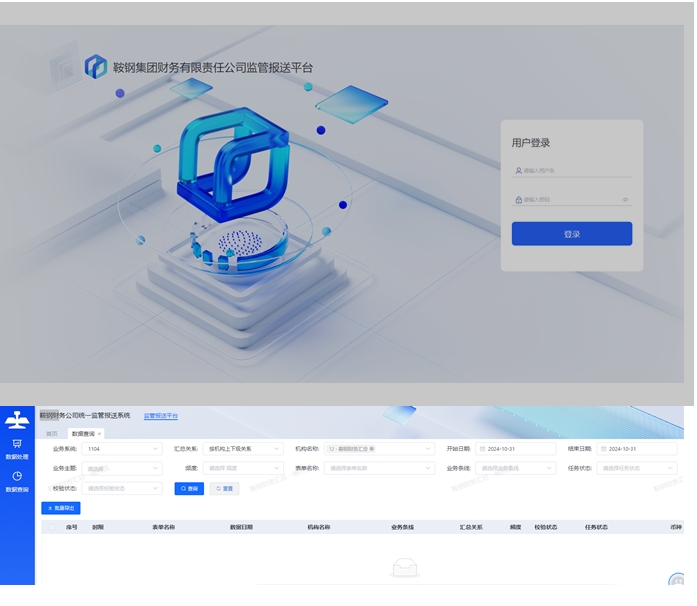The height and width of the screenshot is (606, 697).
Task: Click the blue 登录 login button
Action: click(571, 234)
